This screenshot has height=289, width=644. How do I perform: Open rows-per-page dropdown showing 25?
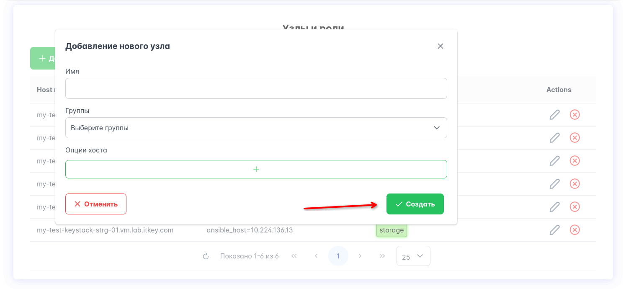click(413, 256)
